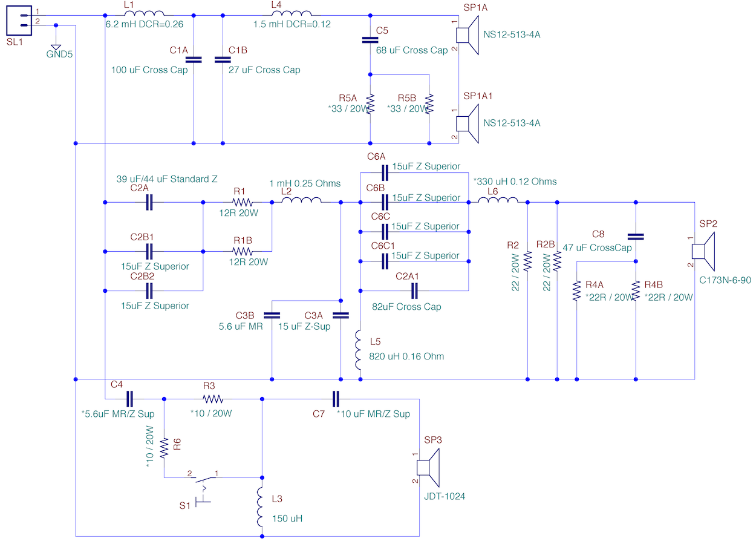
Task: Select vertical resistor R6 symbol
Action: [164, 449]
